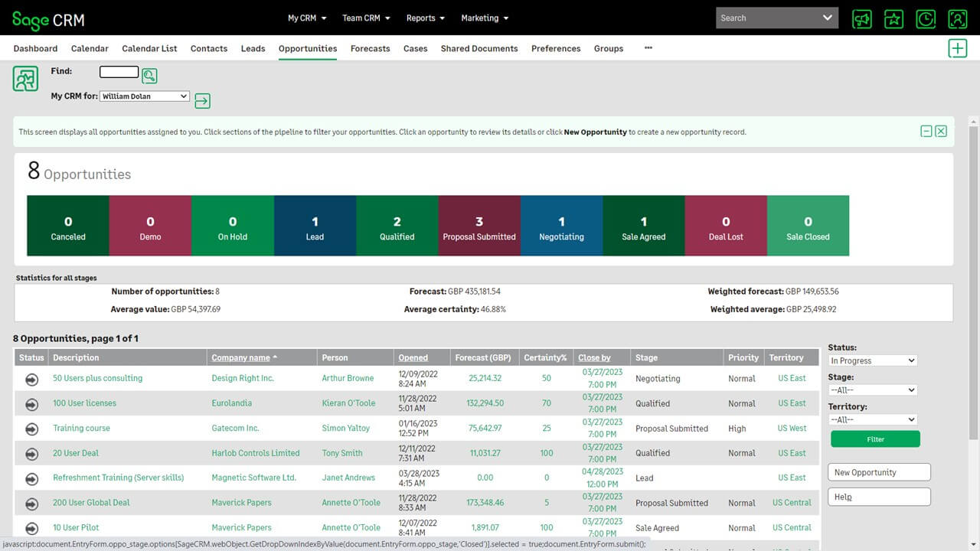This screenshot has height=551, width=980.
Task: Open the Status In Progress dropdown
Action: 873,360
